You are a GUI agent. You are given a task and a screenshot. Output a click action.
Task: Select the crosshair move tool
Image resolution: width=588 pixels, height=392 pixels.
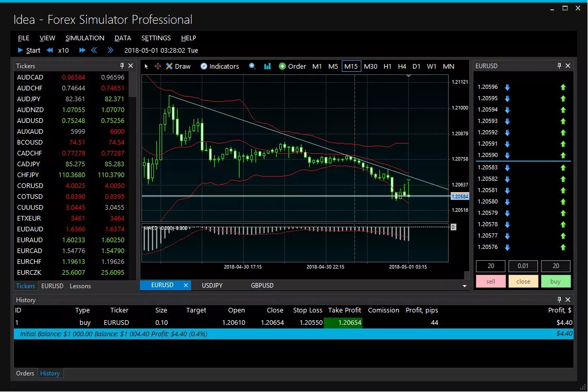(158, 67)
